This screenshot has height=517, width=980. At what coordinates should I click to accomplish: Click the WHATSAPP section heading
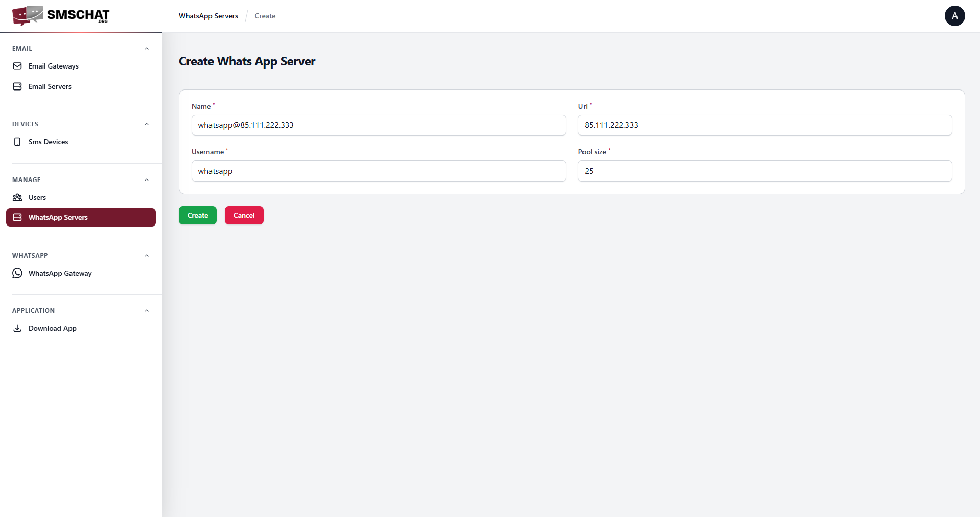30,256
